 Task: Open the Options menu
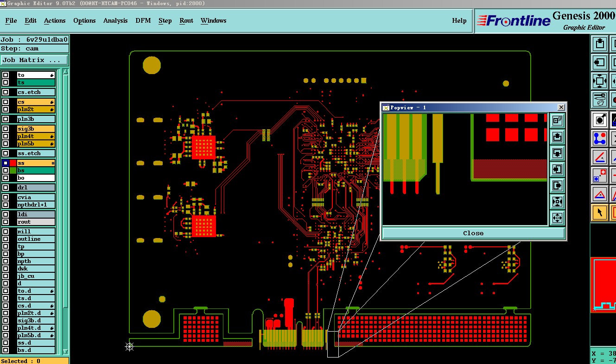pos(84,20)
